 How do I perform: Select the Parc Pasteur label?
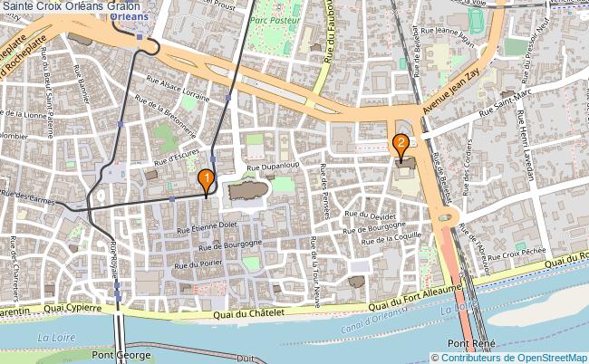(275, 20)
